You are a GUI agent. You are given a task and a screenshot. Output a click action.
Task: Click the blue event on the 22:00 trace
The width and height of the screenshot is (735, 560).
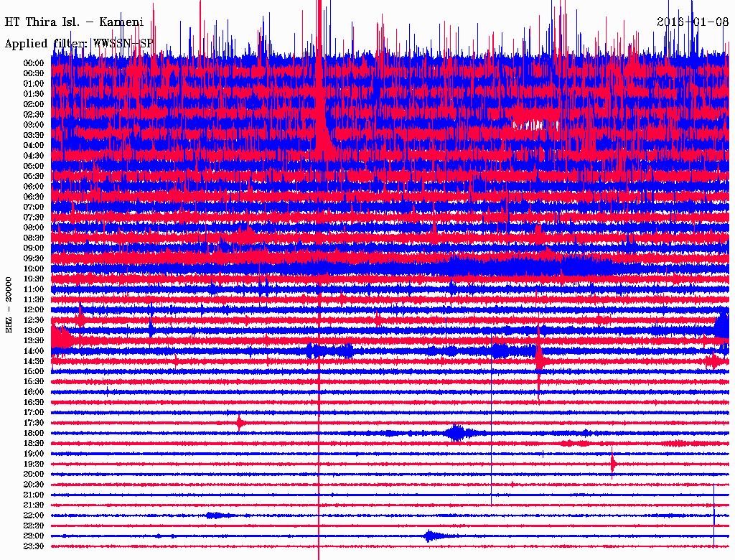click(x=215, y=515)
